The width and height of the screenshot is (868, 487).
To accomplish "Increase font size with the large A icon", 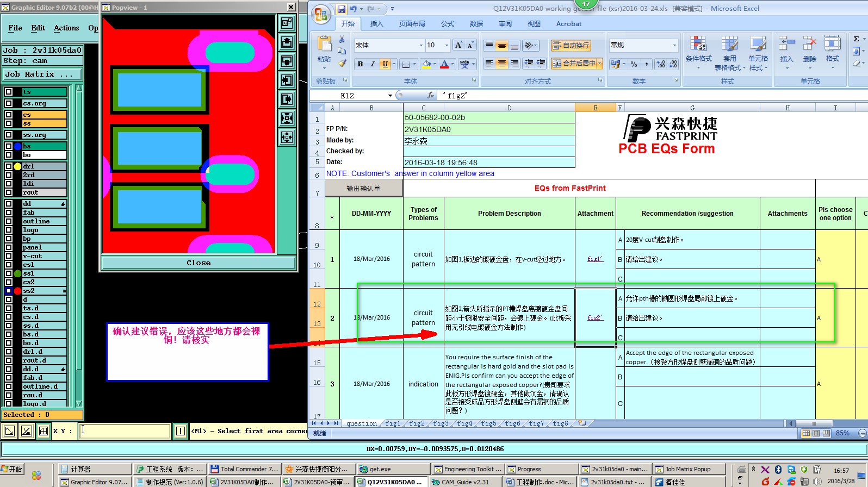I will [x=459, y=45].
